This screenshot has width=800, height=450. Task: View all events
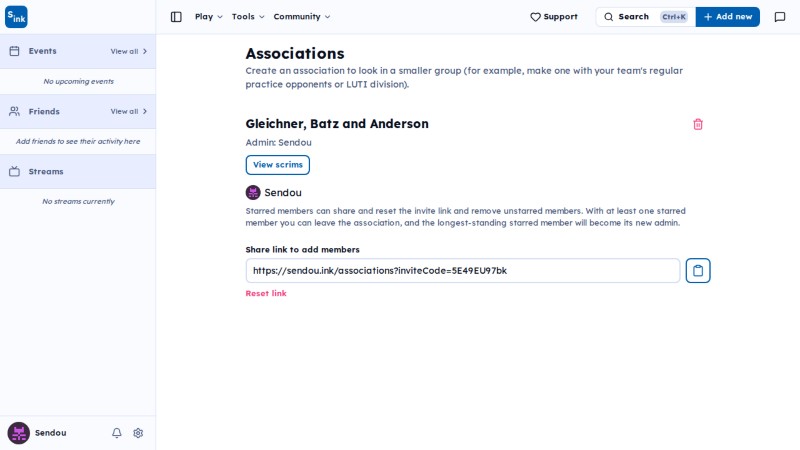coord(129,51)
